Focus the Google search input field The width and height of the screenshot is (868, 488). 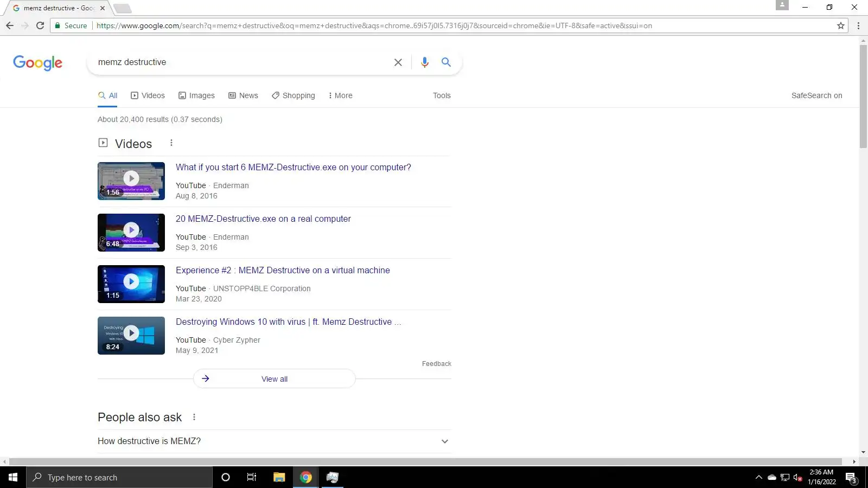pyautogui.click(x=241, y=62)
